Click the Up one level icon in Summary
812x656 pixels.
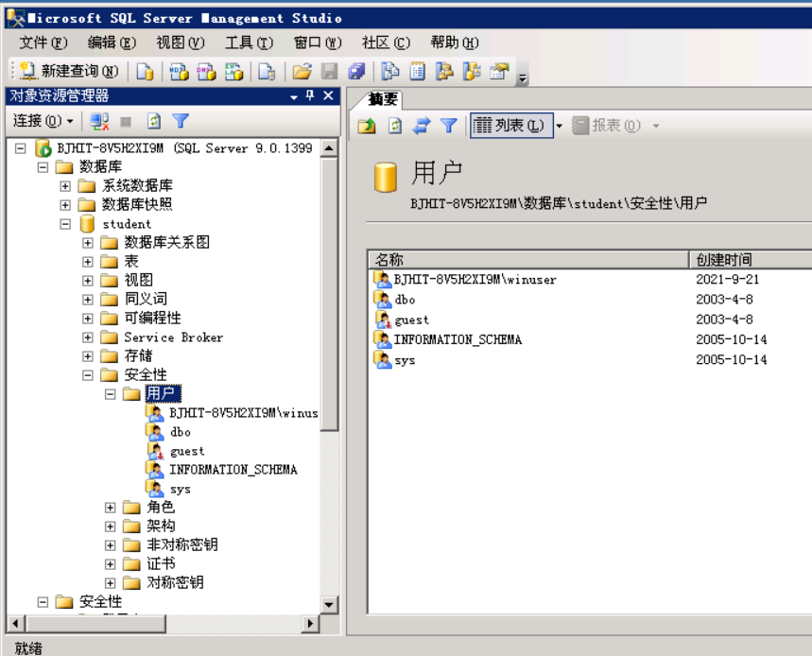click(367, 126)
